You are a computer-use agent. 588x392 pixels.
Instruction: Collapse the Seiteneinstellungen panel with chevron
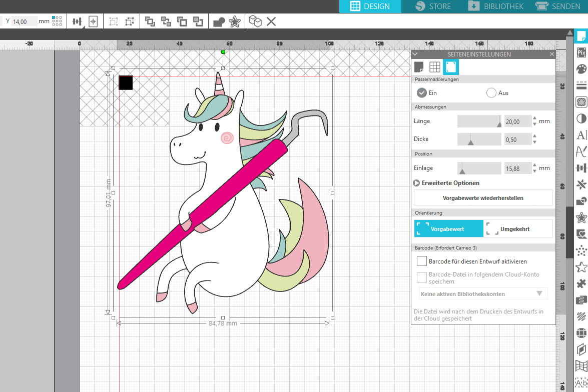pos(415,54)
